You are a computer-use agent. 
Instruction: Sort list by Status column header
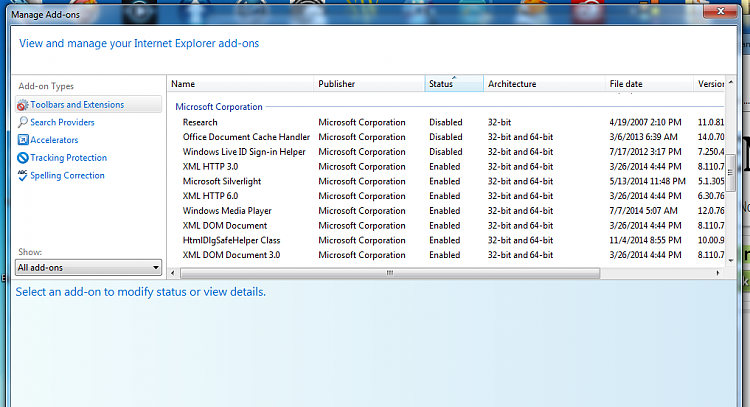tap(454, 84)
